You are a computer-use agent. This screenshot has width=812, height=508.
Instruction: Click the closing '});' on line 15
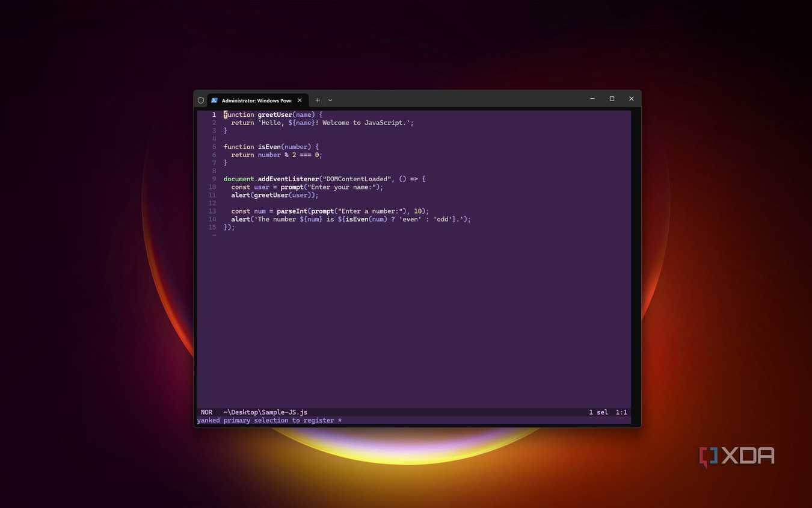pyautogui.click(x=229, y=228)
